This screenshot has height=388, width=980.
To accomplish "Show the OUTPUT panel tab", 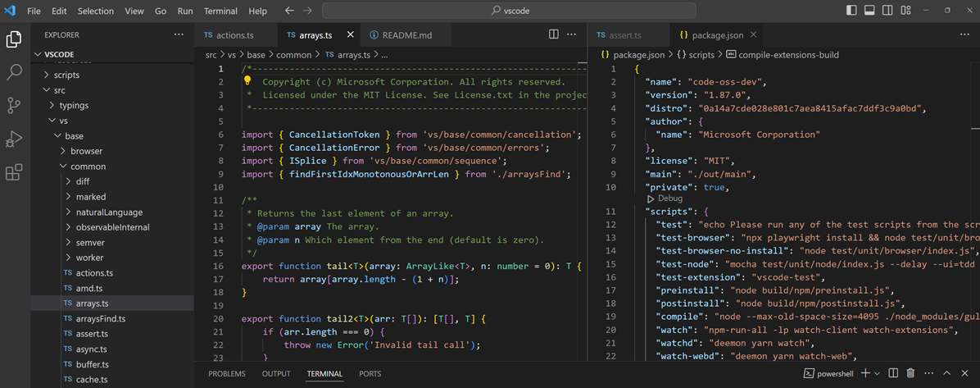I will pos(275,373).
